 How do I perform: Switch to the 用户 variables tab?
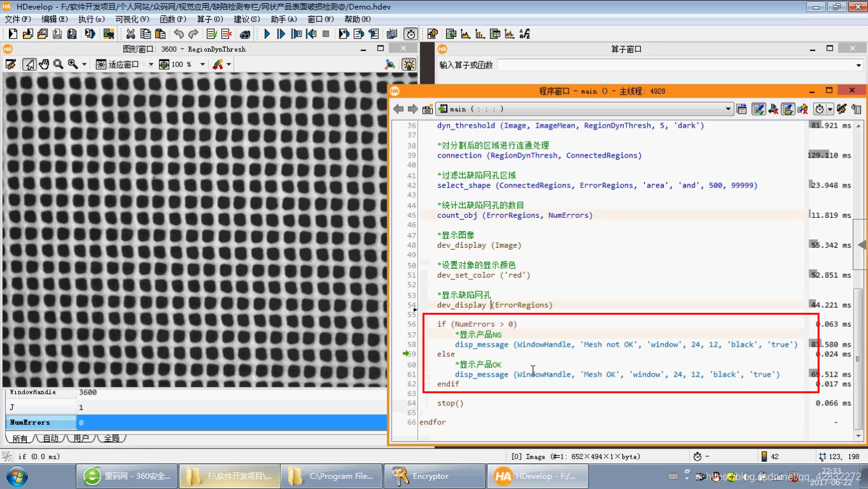point(81,439)
